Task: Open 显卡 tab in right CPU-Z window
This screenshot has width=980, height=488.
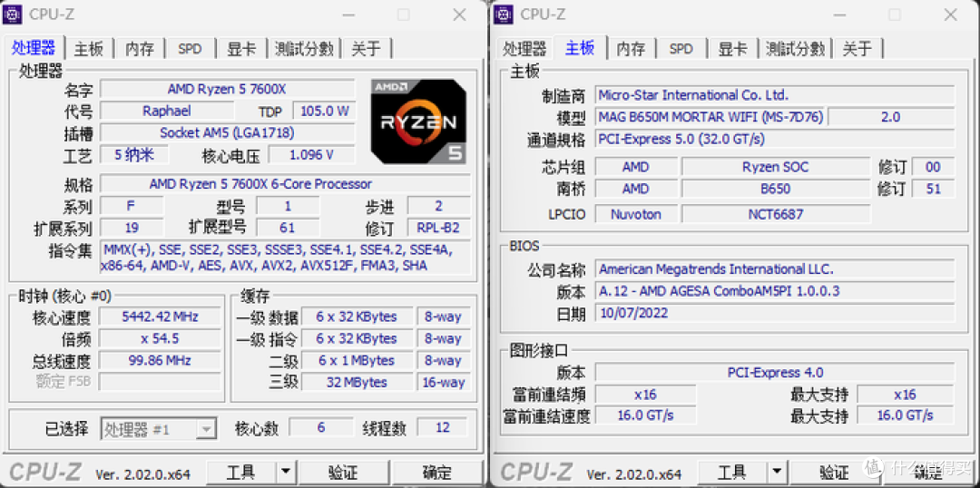Action: [x=732, y=49]
